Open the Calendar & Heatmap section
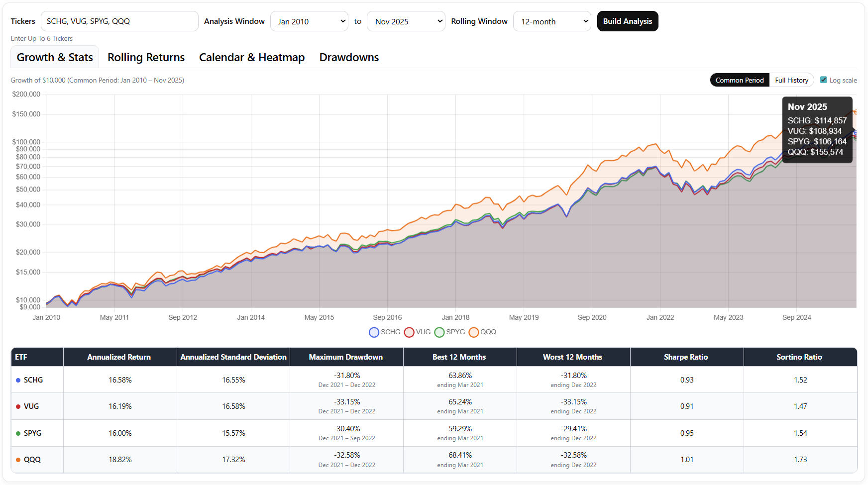The width and height of the screenshot is (868, 485). (x=251, y=57)
